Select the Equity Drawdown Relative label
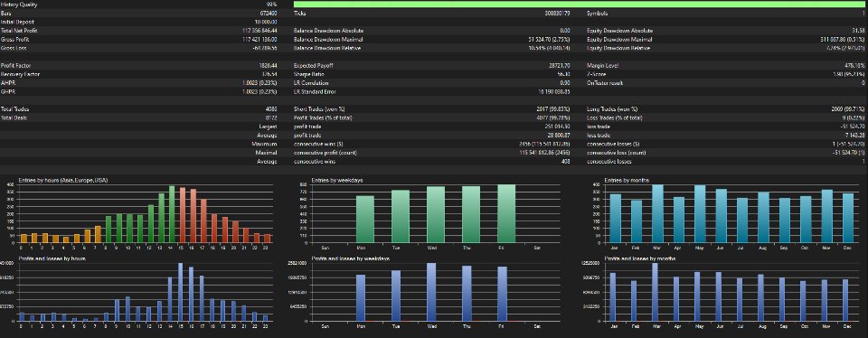The image size is (868, 338). 618,48
